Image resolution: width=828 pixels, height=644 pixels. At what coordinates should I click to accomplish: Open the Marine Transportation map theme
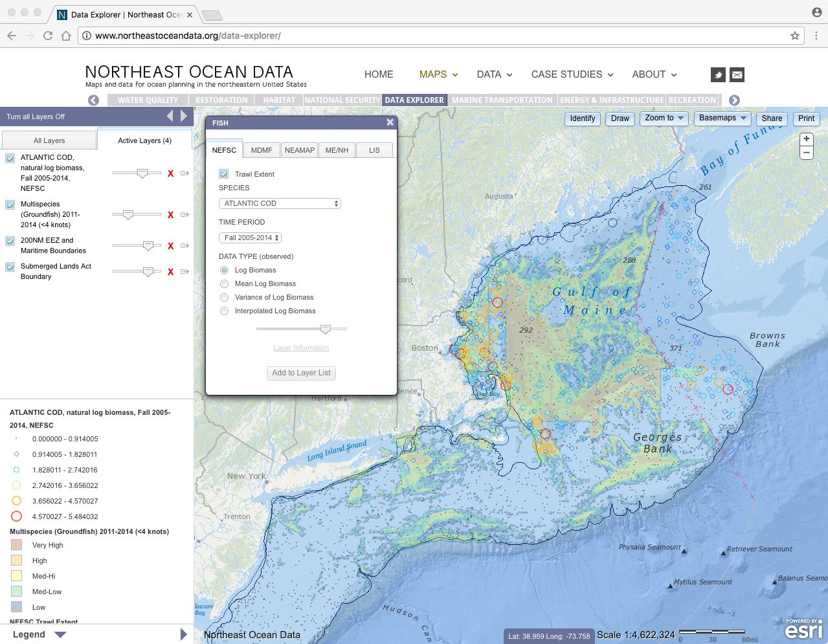point(502,100)
